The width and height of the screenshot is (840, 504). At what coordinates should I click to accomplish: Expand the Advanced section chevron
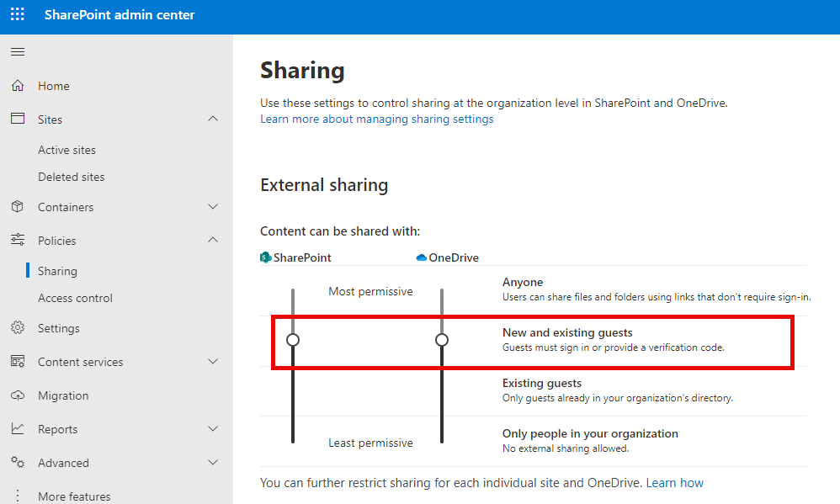(213, 462)
